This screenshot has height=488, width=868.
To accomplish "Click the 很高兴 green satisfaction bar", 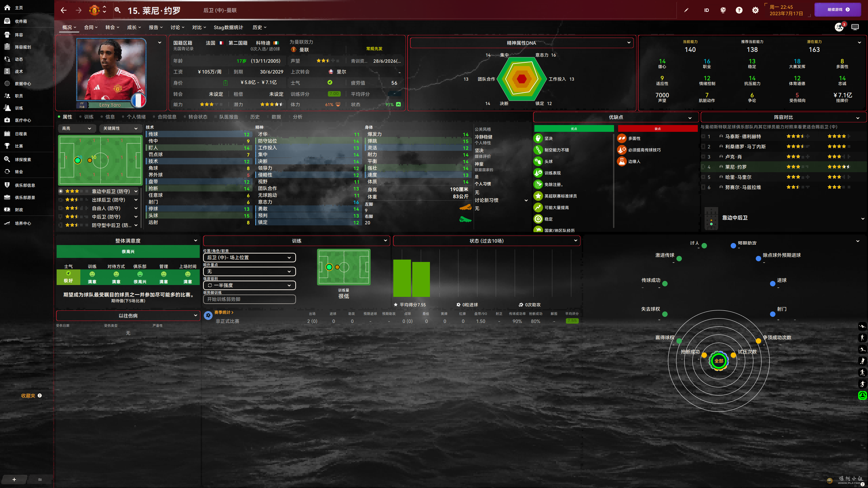I will (128, 251).
